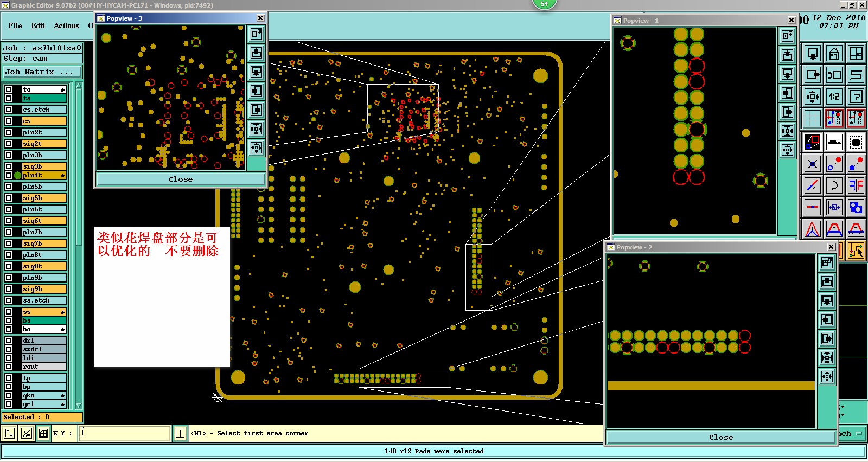The height and width of the screenshot is (462, 868).
Task: Select the diagonal red-blue line icon
Action: coord(813,185)
